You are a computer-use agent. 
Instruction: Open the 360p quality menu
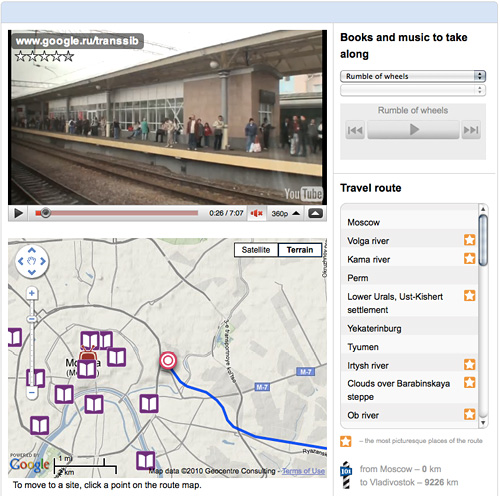286,213
